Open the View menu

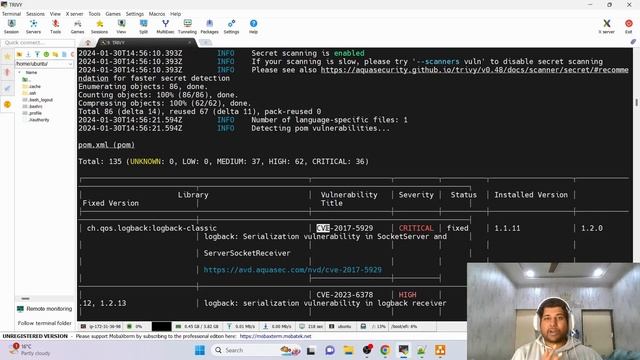[x=55, y=14]
